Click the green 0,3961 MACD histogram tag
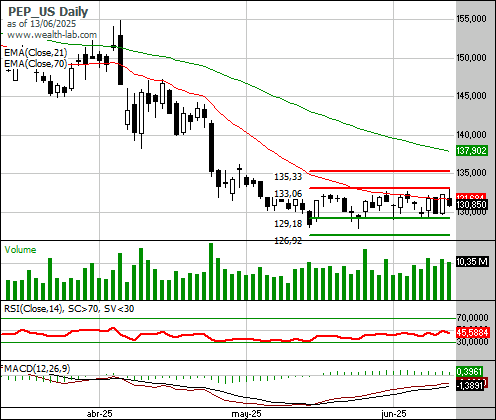 click(469, 371)
